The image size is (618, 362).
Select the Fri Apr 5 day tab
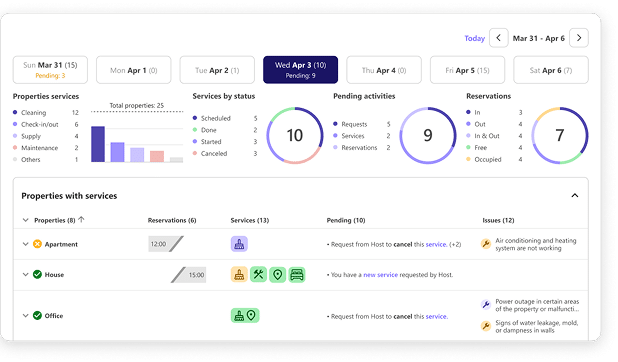[x=467, y=70]
